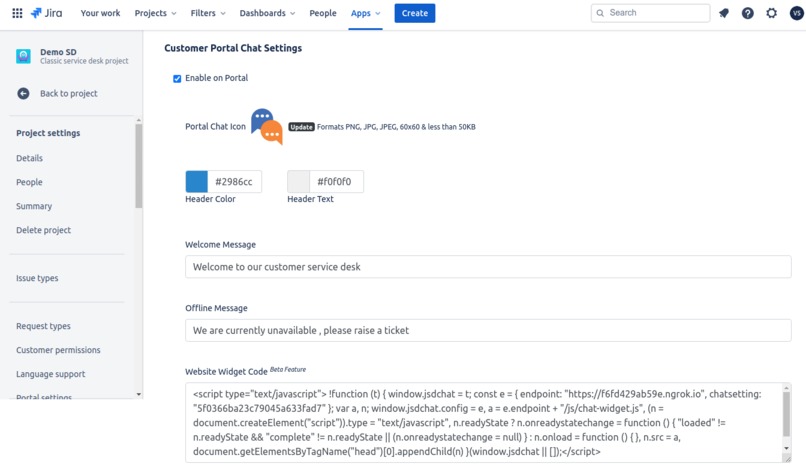Toggle the Enable on Portal checkbox
The image size is (806, 470).
click(x=177, y=78)
